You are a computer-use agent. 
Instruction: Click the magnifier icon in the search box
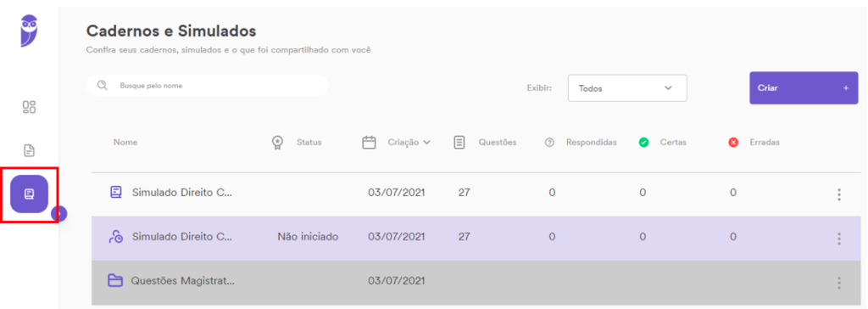click(102, 86)
